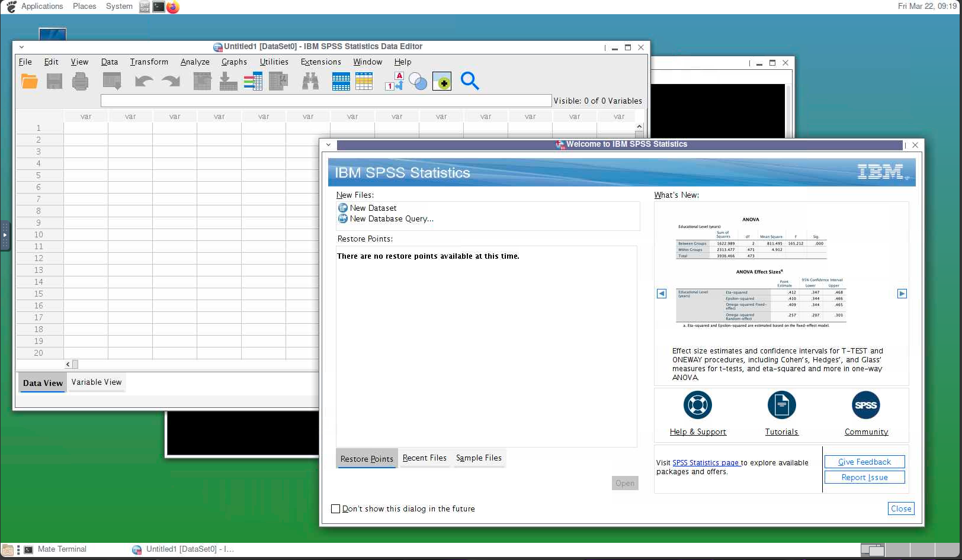
Task: Click the Give Feedback button
Action: 864,462
